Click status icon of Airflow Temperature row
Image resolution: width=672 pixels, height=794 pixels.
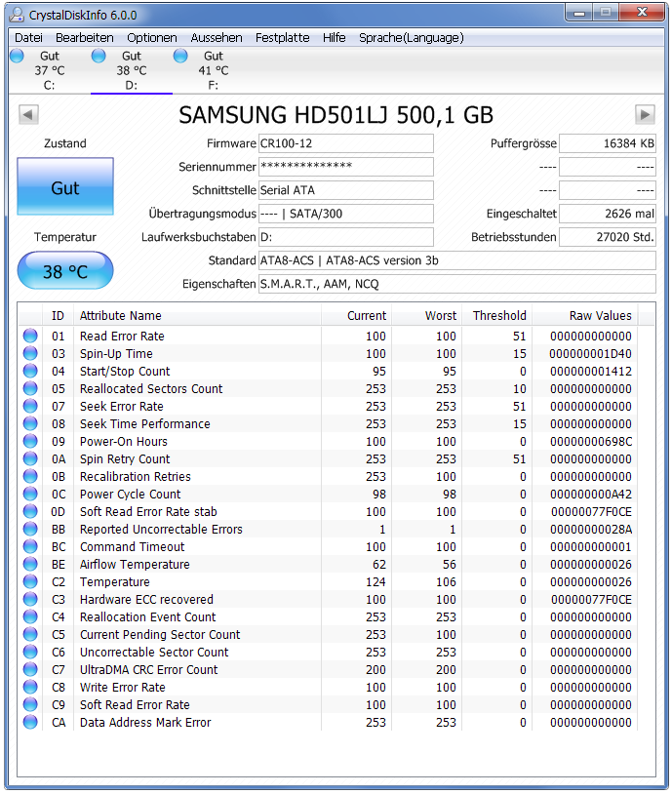coord(30,564)
